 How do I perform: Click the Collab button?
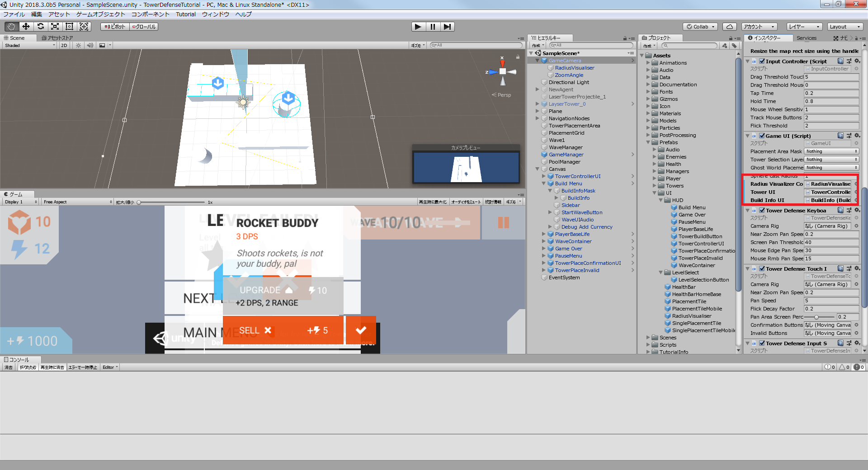pos(700,27)
